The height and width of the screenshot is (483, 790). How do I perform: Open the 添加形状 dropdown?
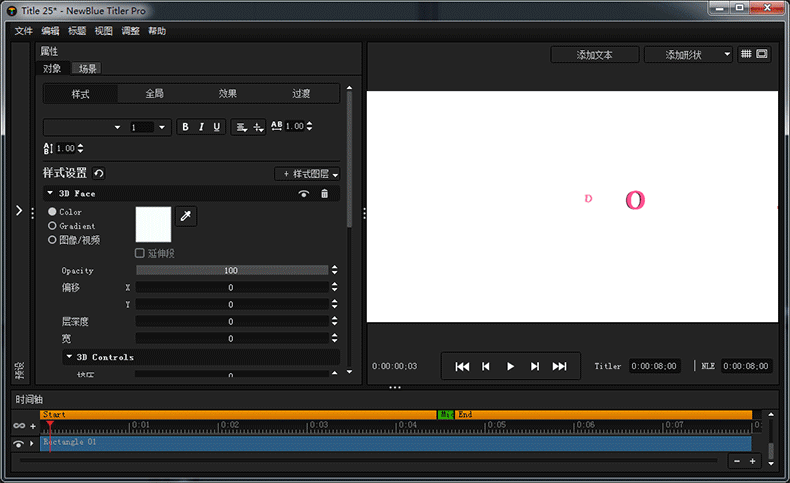point(689,55)
